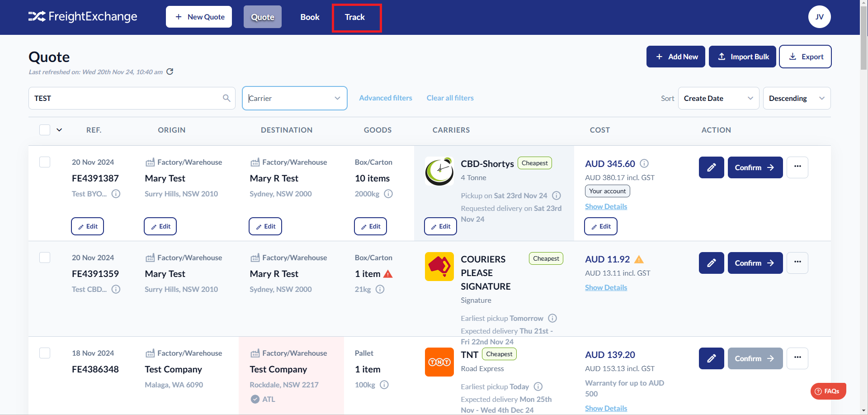Edit cost AUD 345.60
Screen dimensions: 868x415
(601, 226)
